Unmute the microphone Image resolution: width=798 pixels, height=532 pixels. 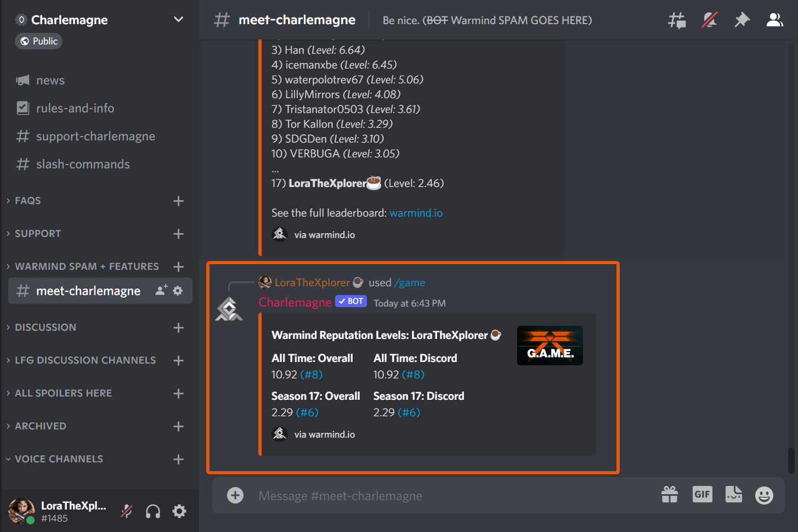[127, 512]
